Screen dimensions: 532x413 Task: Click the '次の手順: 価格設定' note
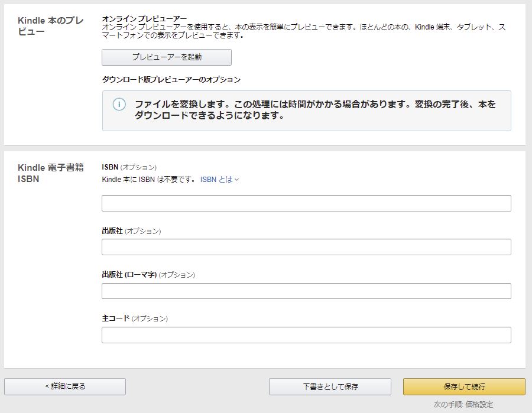[x=463, y=404]
